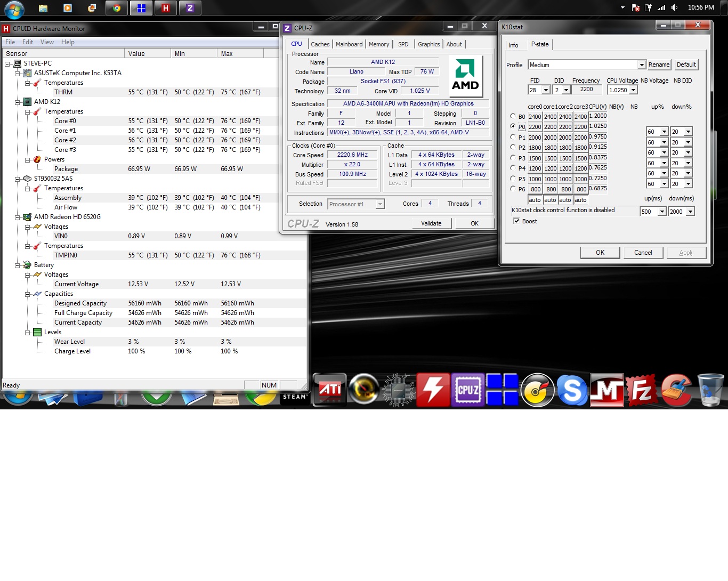Switch to the Mainboard tab in CPU-Z
Viewport: 728px width, 581px height.
pos(349,44)
